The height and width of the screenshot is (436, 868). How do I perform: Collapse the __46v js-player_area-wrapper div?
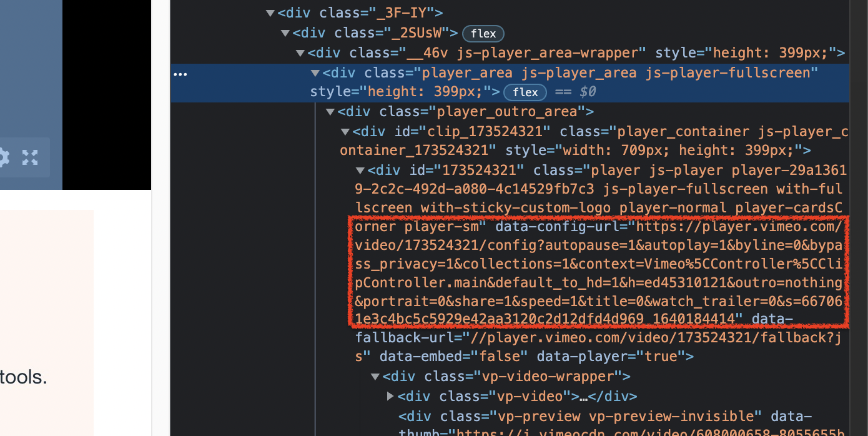coord(300,53)
